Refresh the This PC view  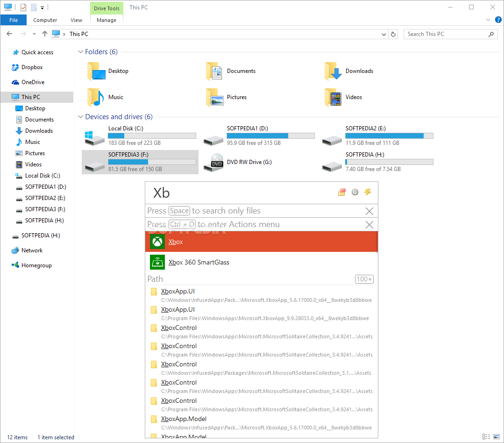click(393, 34)
